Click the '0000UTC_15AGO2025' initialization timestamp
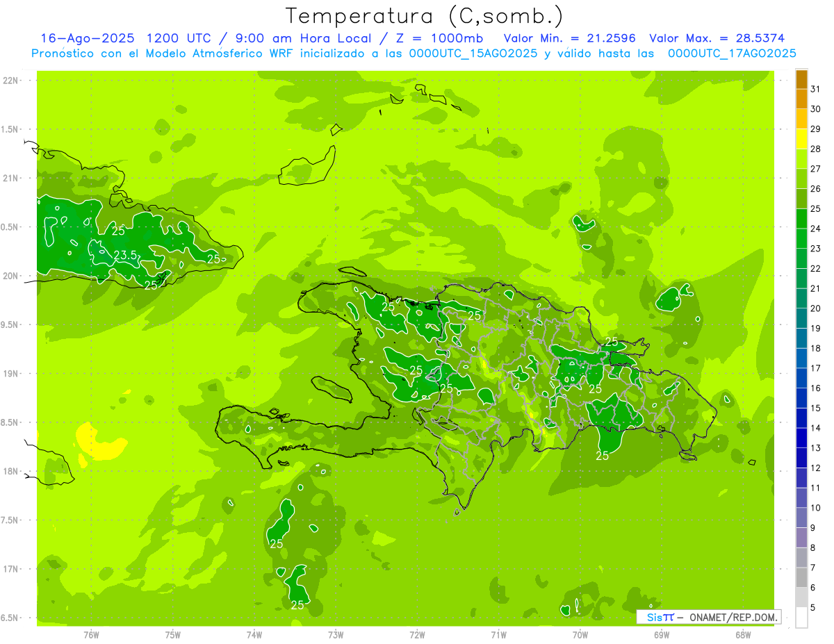 tap(473, 53)
